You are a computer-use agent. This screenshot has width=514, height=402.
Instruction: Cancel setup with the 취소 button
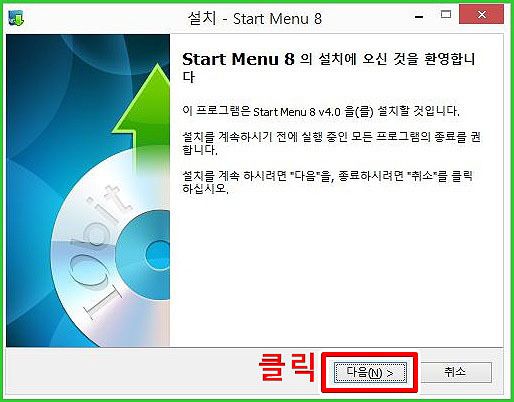click(455, 372)
